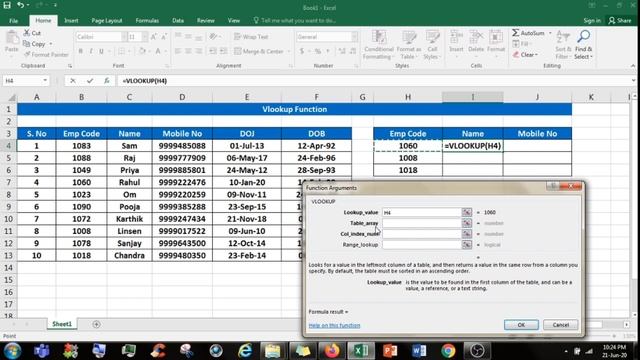Viewport: 640px width, 360px height.
Task: Click the formula bar Cancel X icon
Action: coord(73,81)
